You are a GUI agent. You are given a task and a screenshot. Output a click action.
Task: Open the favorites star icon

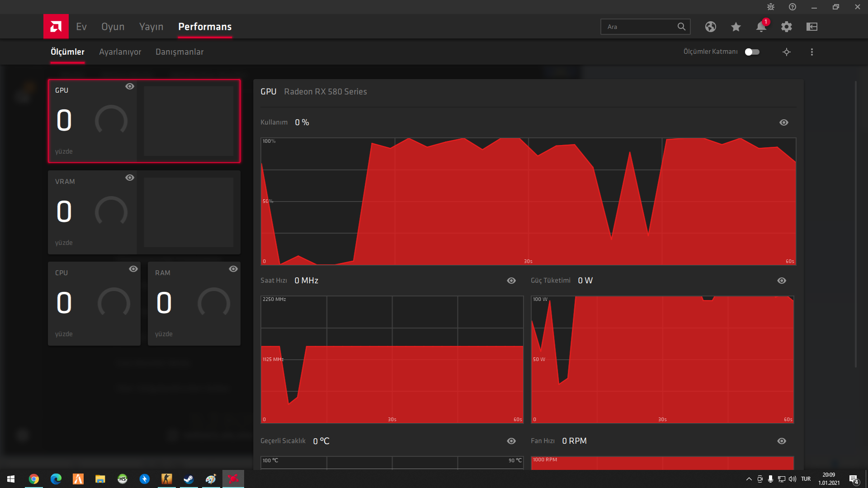click(x=736, y=27)
